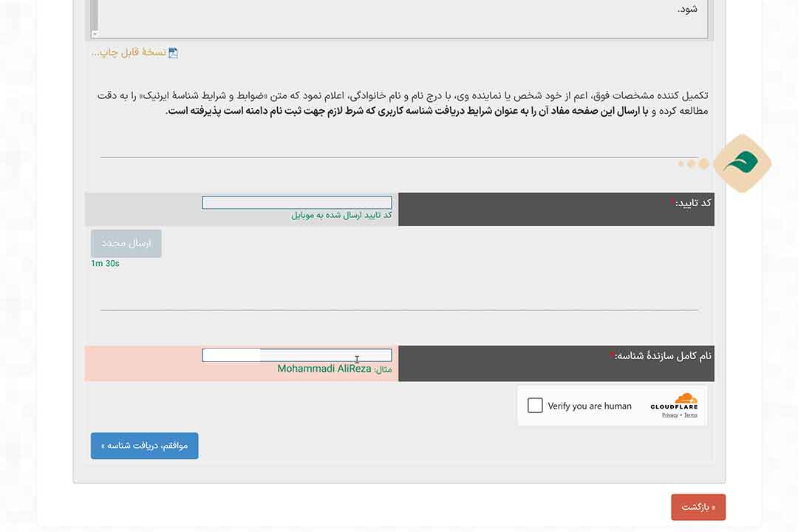Check the Verify you are human box
This screenshot has height=532, width=798.
[x=535, y=405]
